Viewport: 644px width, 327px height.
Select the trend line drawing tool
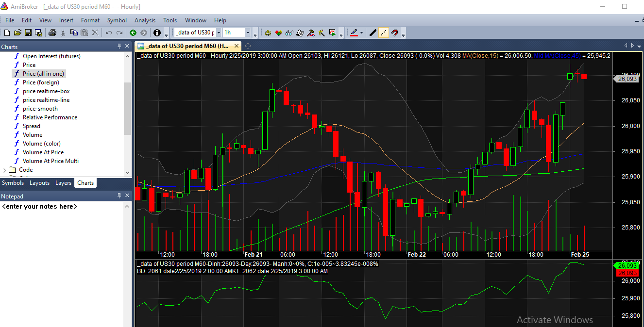pos(373,33)
